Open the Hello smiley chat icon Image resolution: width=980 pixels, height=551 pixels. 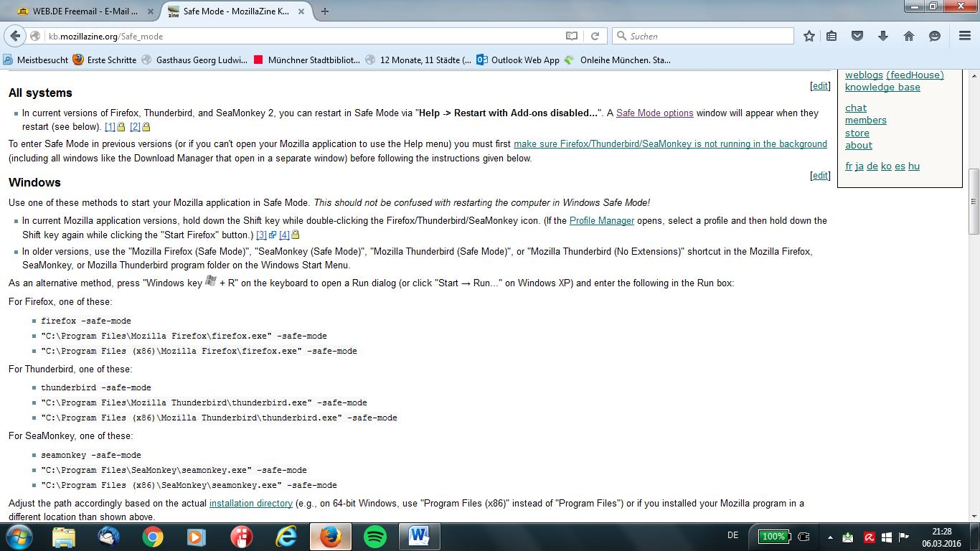pos(935,36)
